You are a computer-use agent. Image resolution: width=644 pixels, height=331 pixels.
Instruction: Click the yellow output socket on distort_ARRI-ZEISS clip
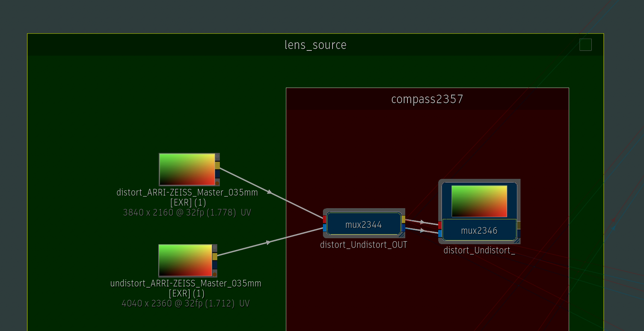point(218,165)
